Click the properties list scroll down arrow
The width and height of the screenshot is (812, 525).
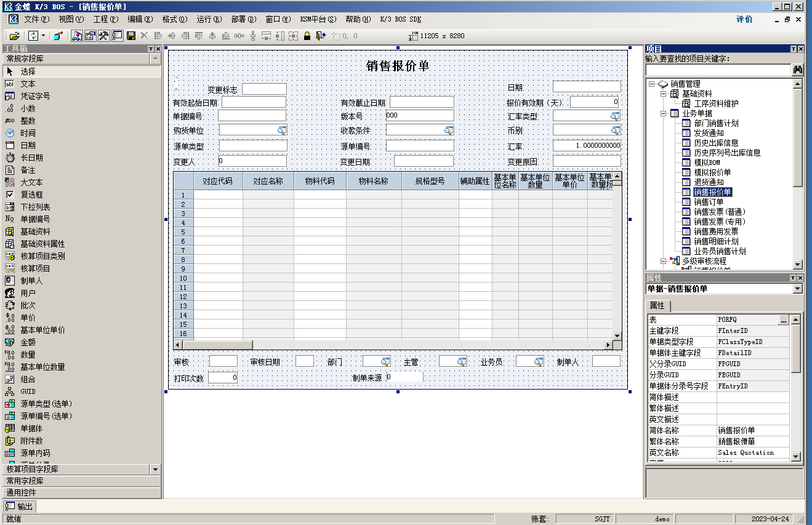click(x=795, y=457)
